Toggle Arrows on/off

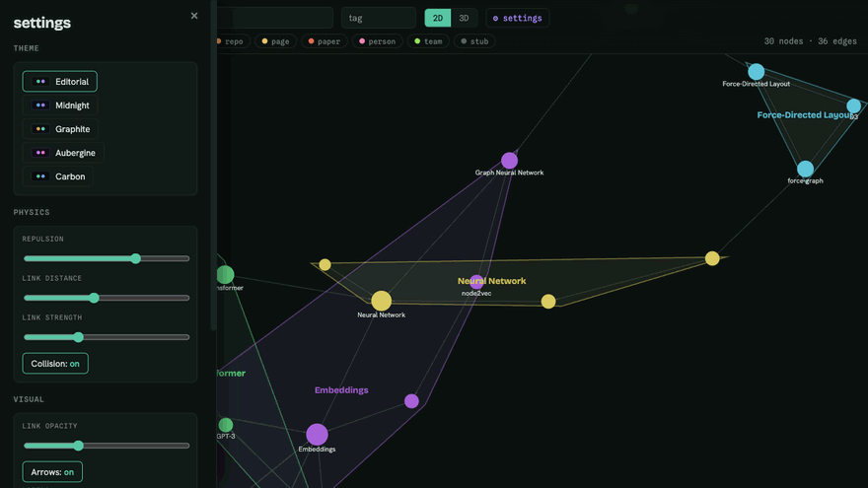[52, 472]
